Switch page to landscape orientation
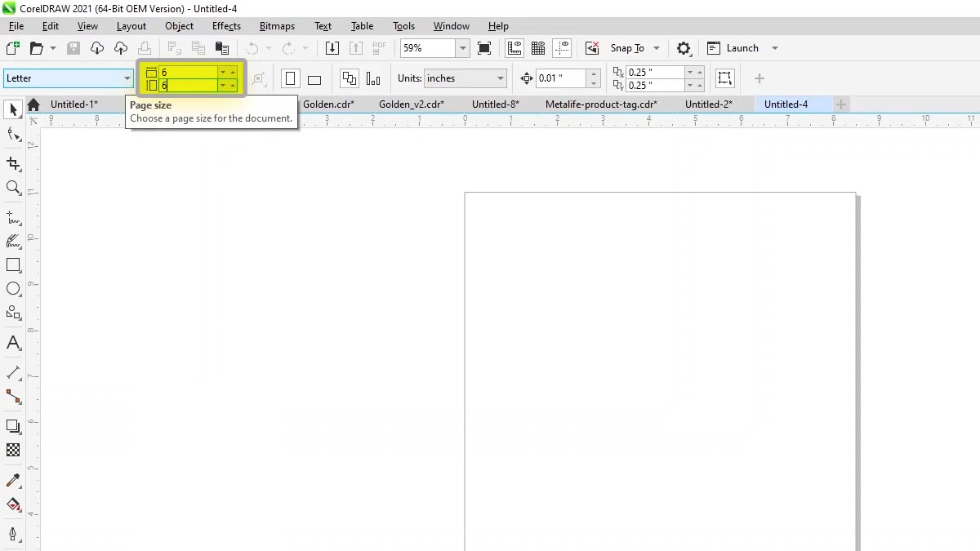 coord(314,78)
